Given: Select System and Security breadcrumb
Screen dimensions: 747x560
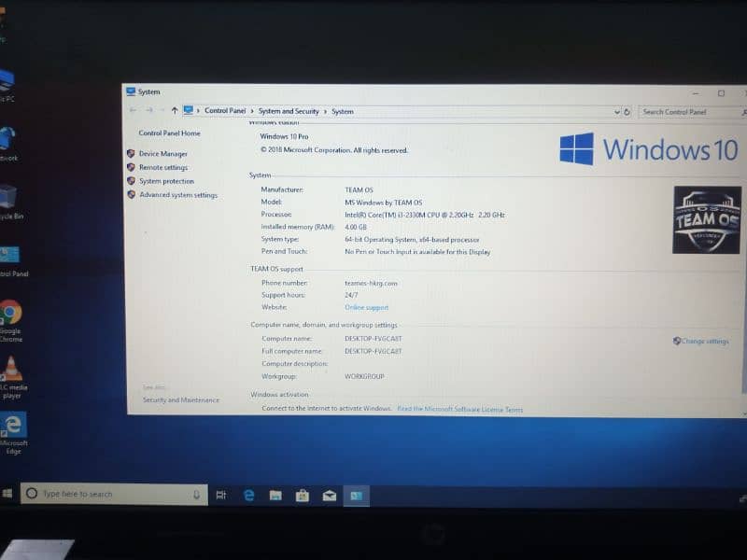Looking at the screenshot, I should point(289,111).
